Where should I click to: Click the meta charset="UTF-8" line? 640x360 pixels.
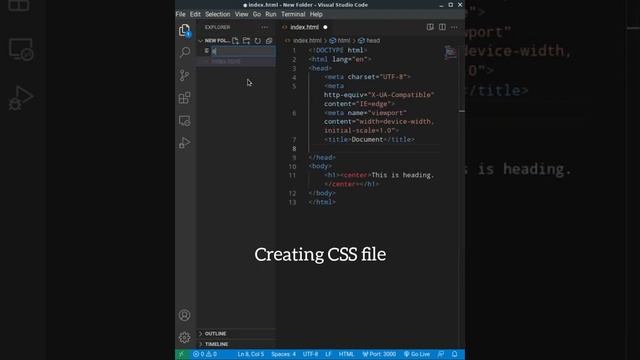tap(367, 77)
